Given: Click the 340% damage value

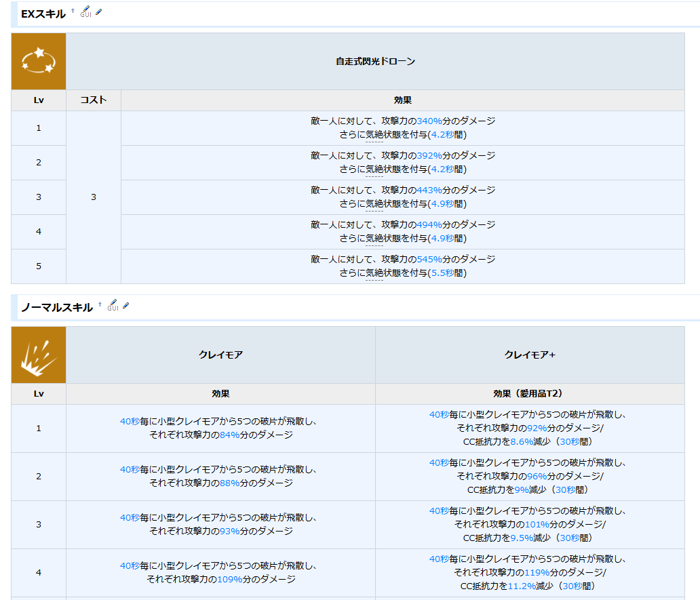Looking at the screenshot, I should point(429,121).
